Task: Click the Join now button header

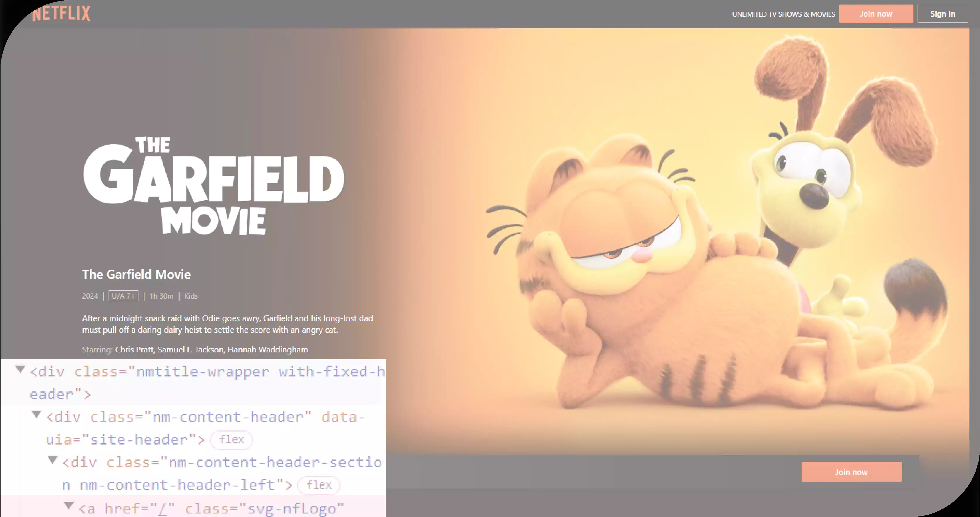Action: coord(876,13)
